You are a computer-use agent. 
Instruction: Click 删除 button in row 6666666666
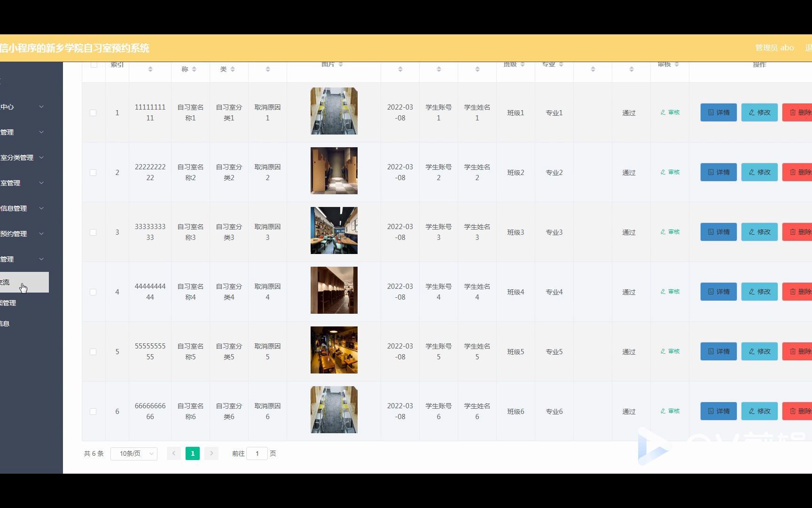pos(797,411)
